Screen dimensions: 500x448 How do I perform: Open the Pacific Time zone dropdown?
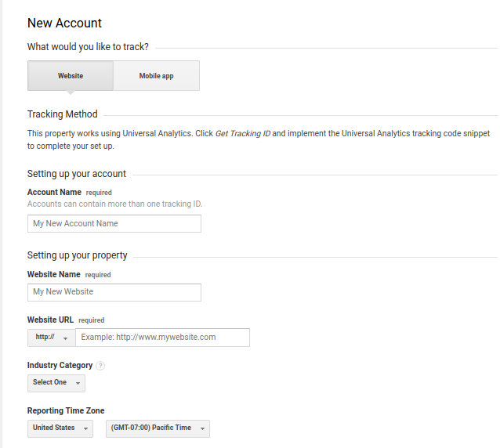pos(158,428)
